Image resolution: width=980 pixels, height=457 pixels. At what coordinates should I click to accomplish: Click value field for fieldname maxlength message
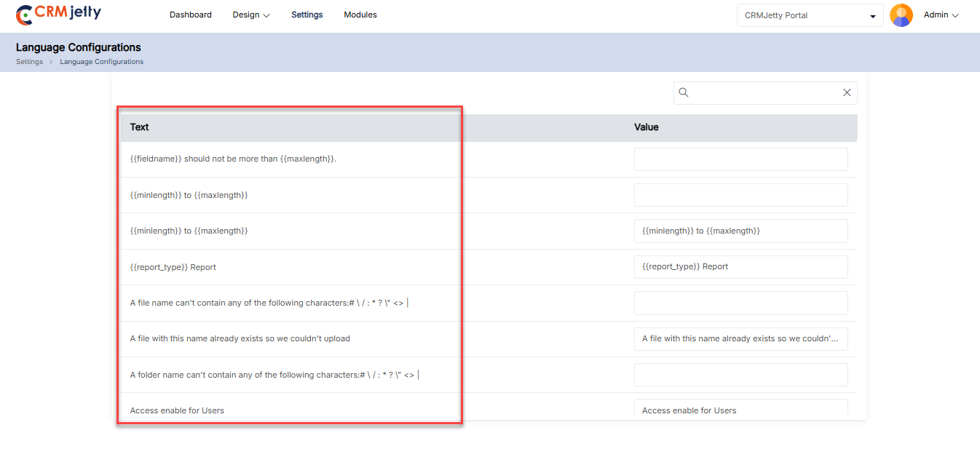pyautogui.click(x=740, y=159)
